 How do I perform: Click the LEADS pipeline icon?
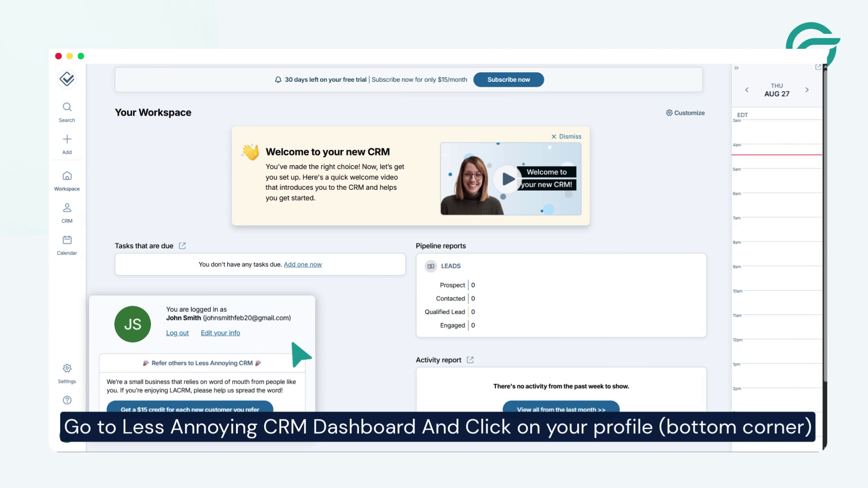coord(431,266)
